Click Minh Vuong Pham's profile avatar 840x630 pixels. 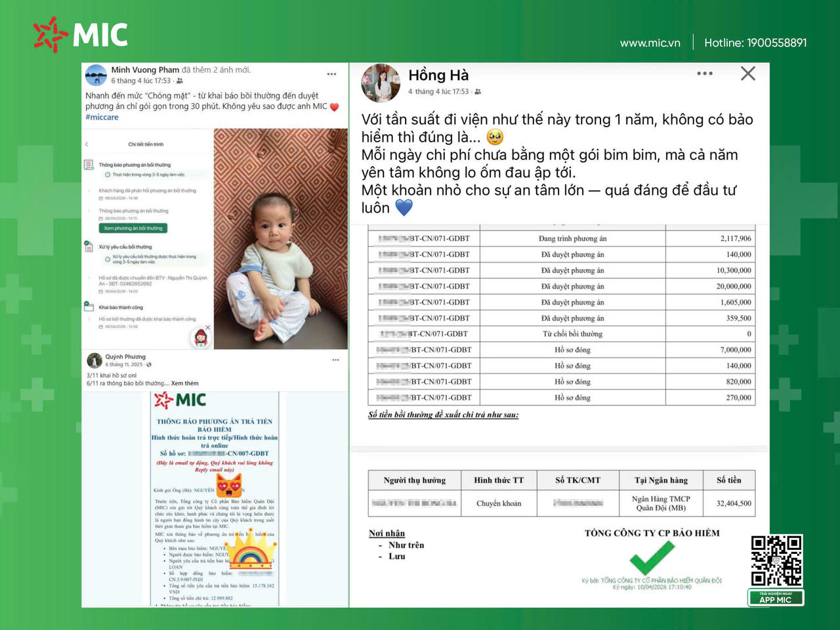[96, 74]
